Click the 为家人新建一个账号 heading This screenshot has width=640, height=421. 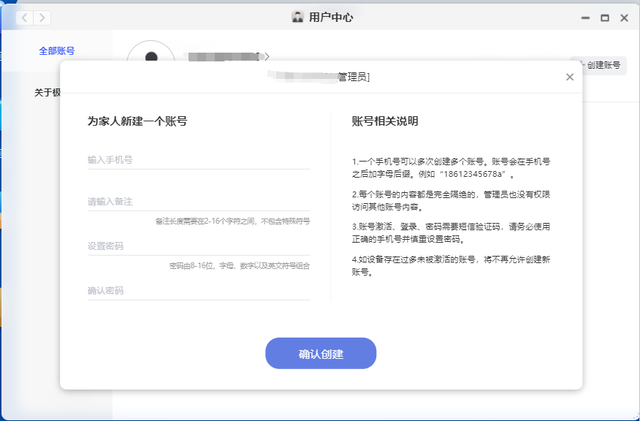[x=137, y=121]
